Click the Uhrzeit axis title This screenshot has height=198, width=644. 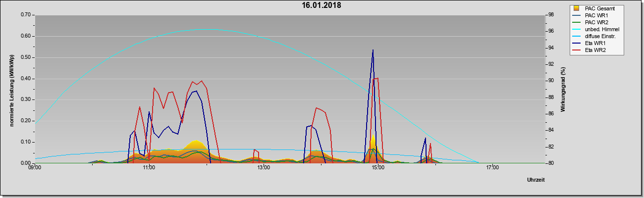click(536, 180)
